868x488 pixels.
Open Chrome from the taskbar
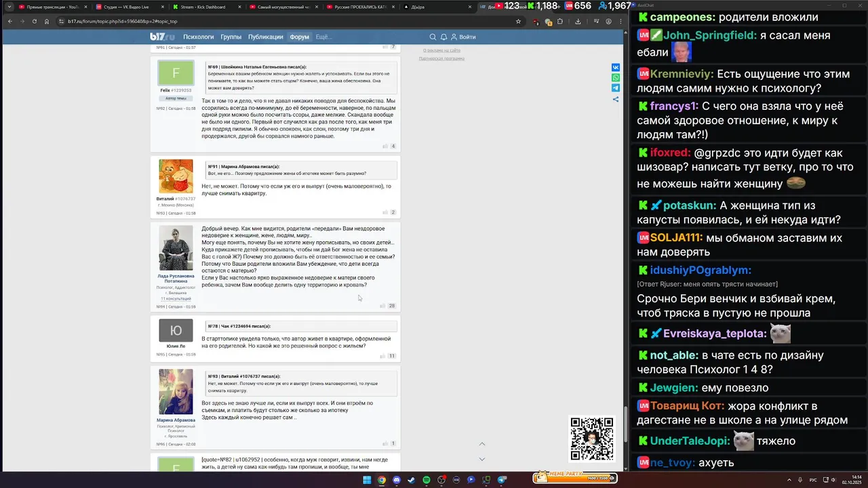382,480
